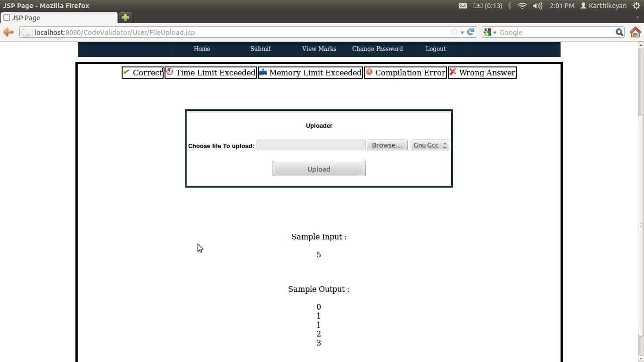
Task: Open the Home page link
Action: (202, 49)
